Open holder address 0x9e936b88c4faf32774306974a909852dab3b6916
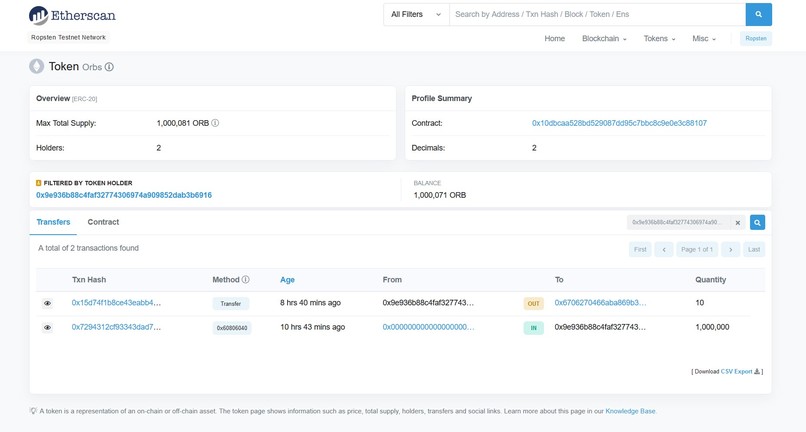Screen dimensions: 806x432 coord(124,195)
